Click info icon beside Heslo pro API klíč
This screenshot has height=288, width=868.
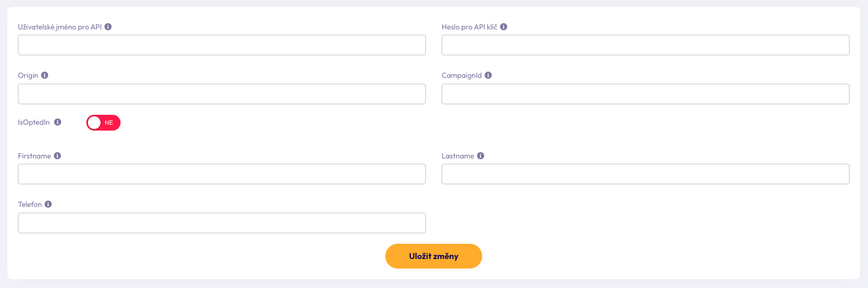(504, 27)
